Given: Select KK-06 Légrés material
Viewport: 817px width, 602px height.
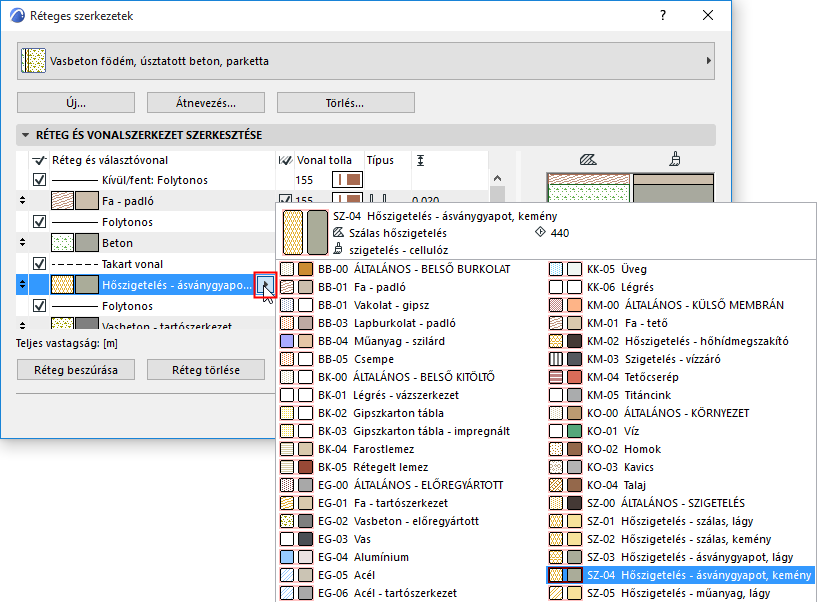Looking at the screenshot, I should 682,287.
